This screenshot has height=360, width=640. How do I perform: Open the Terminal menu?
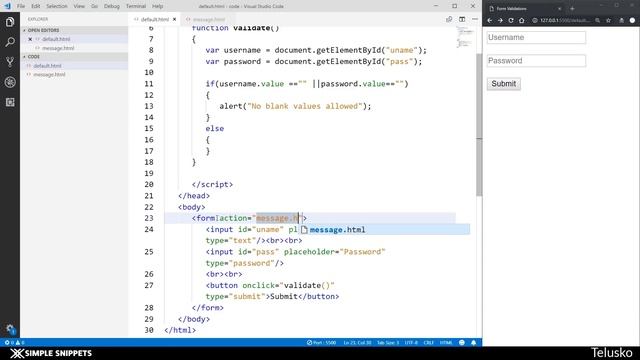[x=136, y=6]
